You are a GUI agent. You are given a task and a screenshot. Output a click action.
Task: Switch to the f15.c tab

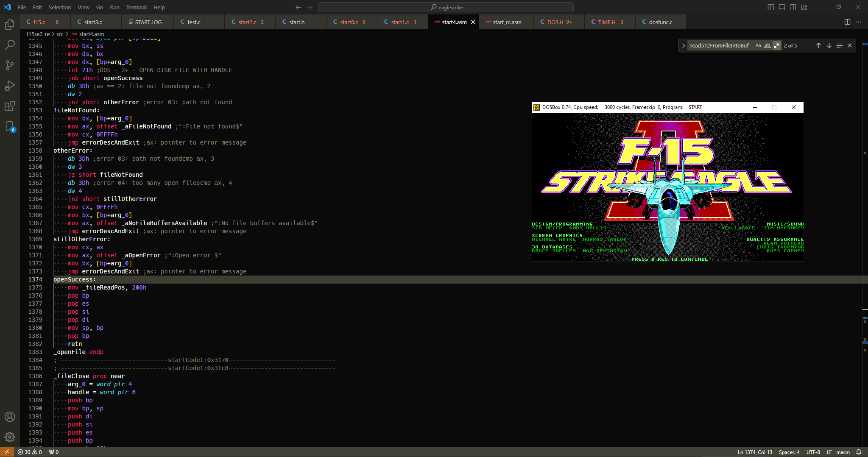pos(46,22)
